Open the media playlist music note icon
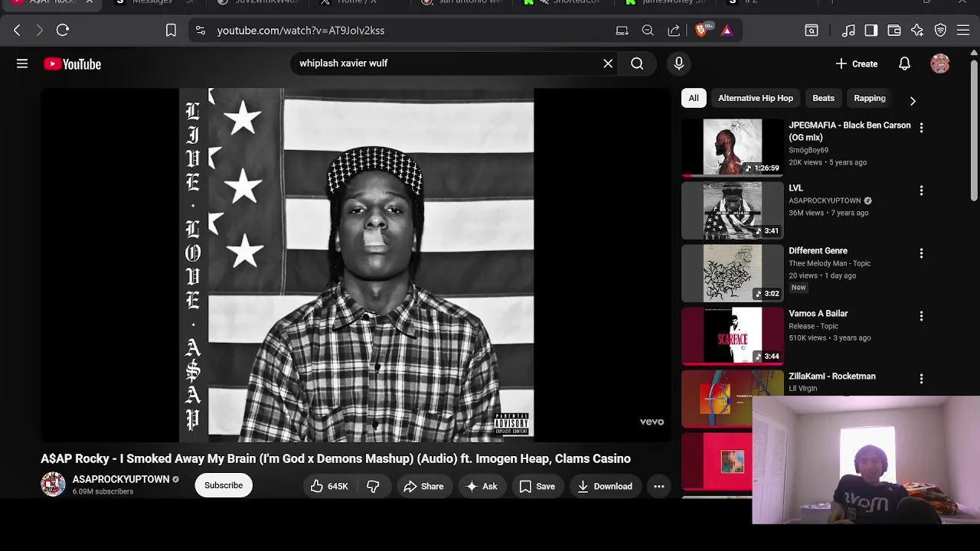980x551 pixels. 848,31
